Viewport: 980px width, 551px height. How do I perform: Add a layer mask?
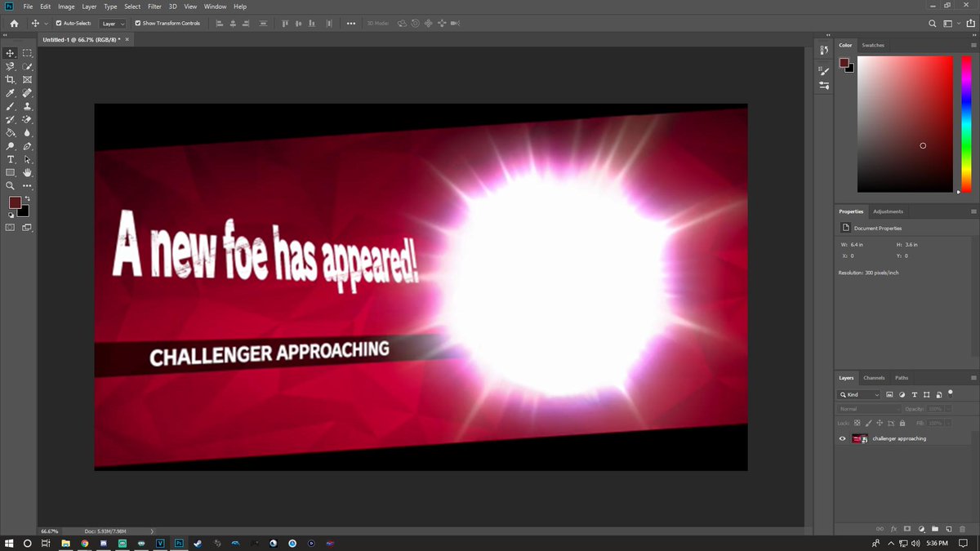[x=907, y=528]
